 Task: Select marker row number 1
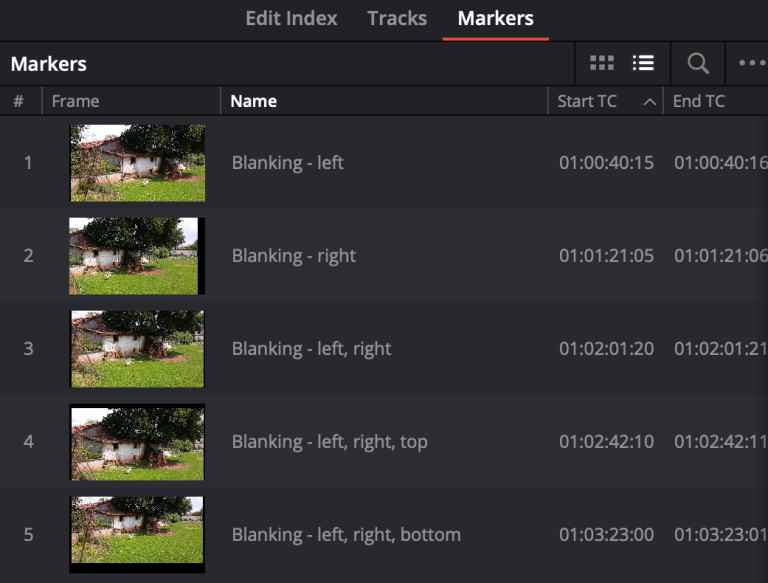tap(28, 163)
